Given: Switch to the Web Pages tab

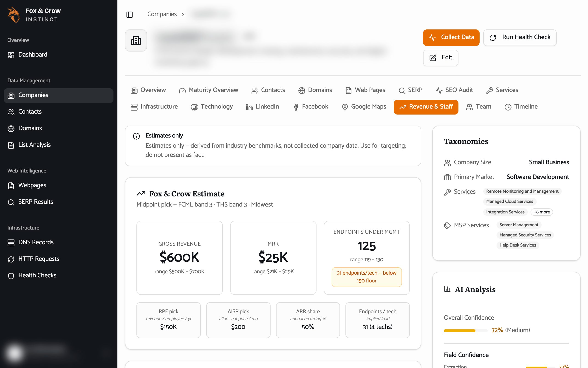Looking at the screenshot, I should tap(365, 90).
